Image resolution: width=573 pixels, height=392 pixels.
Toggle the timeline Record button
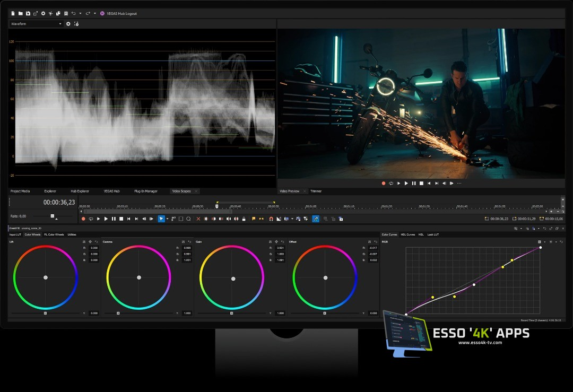pos(83,219)
